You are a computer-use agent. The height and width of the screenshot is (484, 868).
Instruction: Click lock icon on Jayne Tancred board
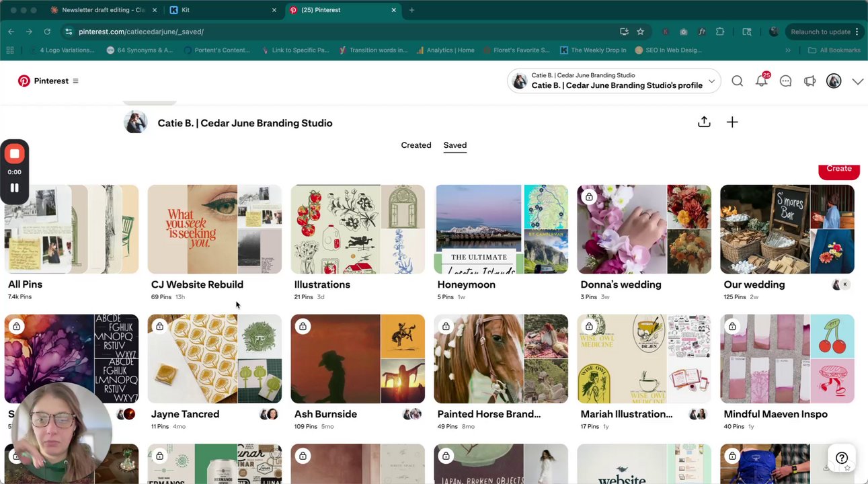click(x=159, y=327)
